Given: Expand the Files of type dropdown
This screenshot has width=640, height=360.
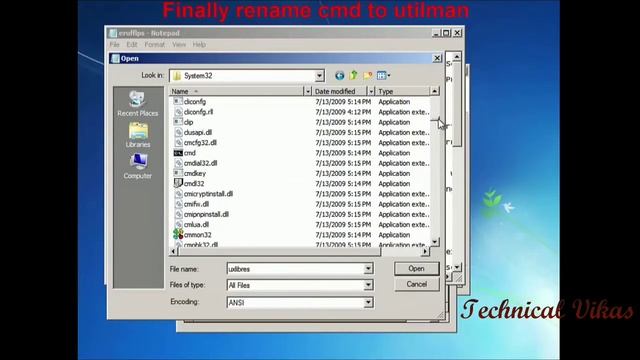Looking at the screenshot, I should 368,285.
